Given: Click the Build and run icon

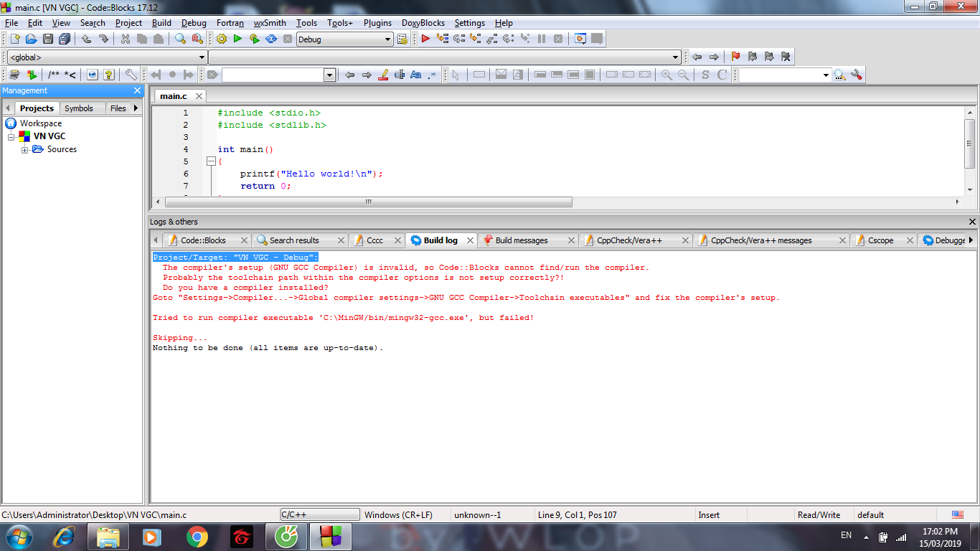Looking at the screenshot, I should (254, 39).
